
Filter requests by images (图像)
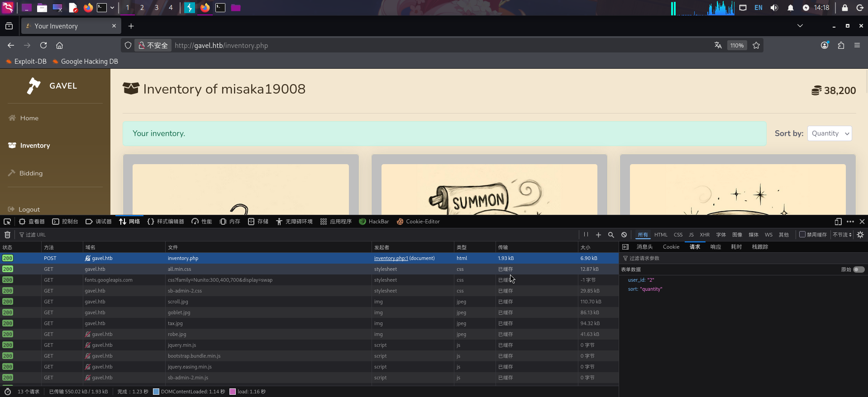(737, 235)
